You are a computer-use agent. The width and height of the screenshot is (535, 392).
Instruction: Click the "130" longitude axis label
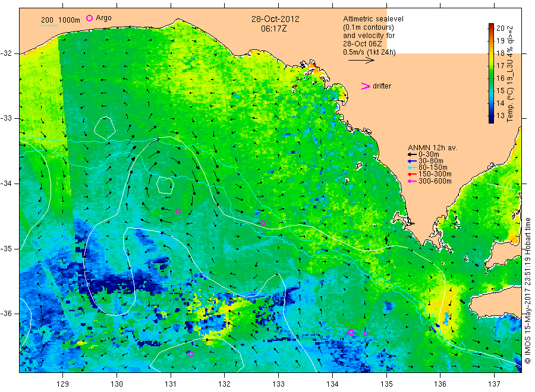click(117, 384)
